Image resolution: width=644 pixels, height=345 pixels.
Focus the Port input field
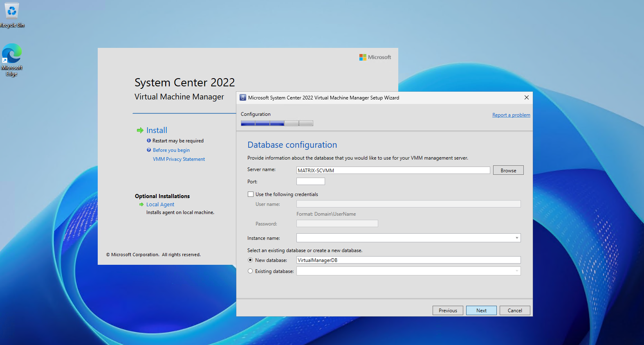point(310,181)
